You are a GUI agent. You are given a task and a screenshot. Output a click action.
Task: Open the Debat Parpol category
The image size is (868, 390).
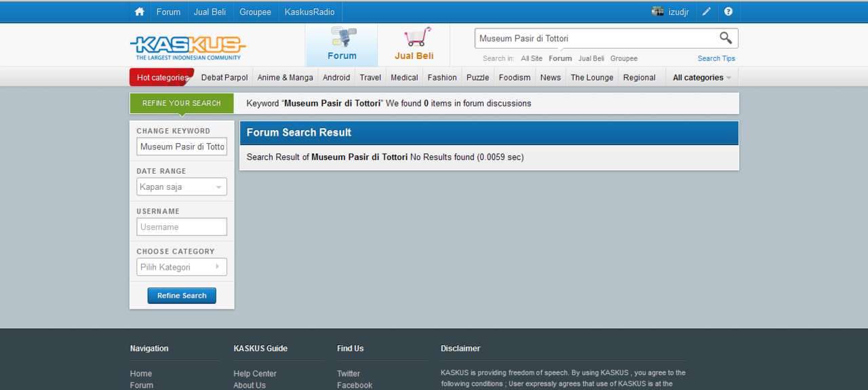(x=224, y=77)
